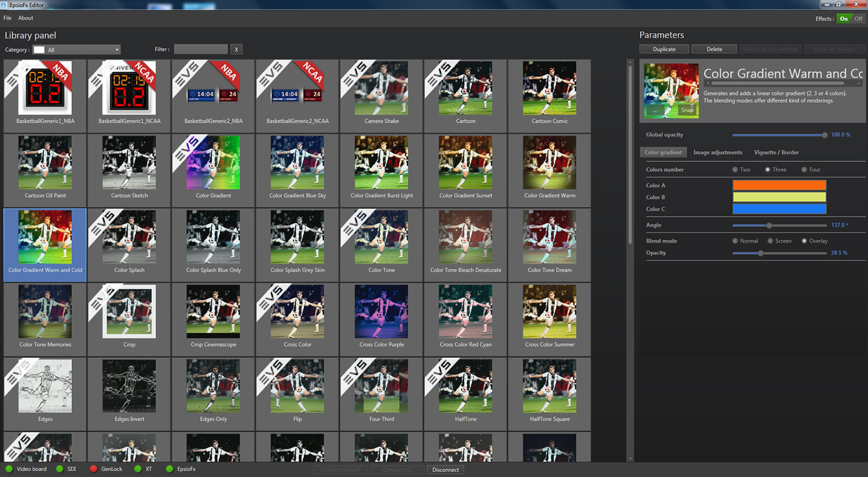Choose the Cartoon effect tile

466,96
